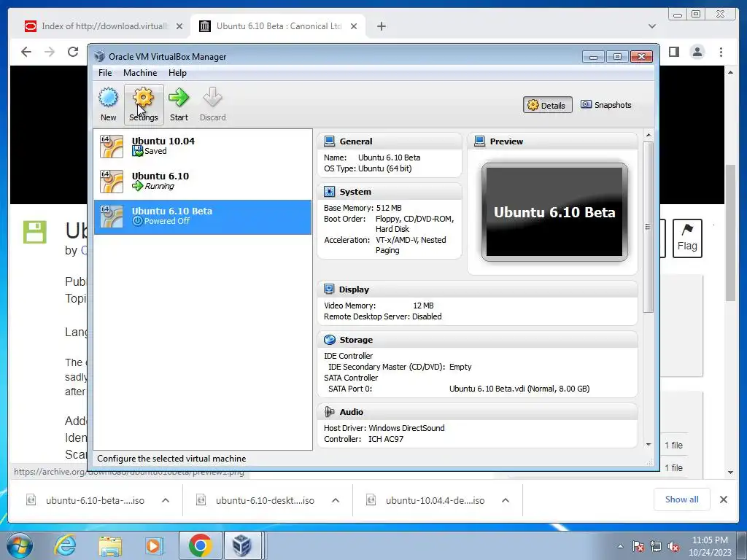Open the File menu in VirtualBox
This screenshot has width=747, height=560.
pos(105,73)
